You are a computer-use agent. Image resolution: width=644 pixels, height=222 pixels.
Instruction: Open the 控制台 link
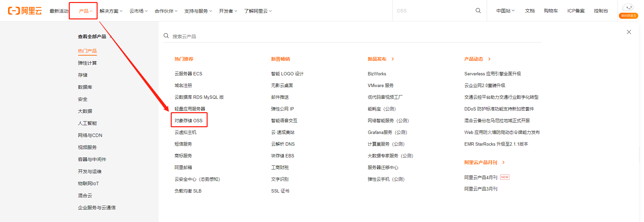tap(601, 11)
